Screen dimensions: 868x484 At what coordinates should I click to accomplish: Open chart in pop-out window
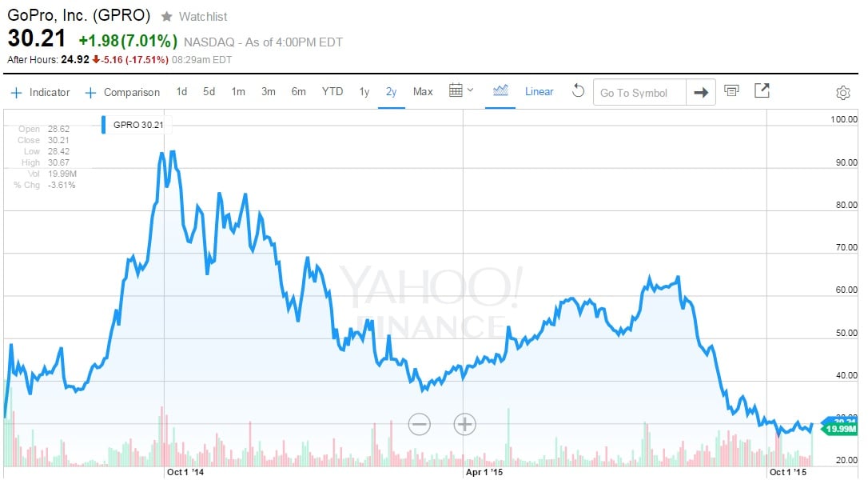click(762, 91)
